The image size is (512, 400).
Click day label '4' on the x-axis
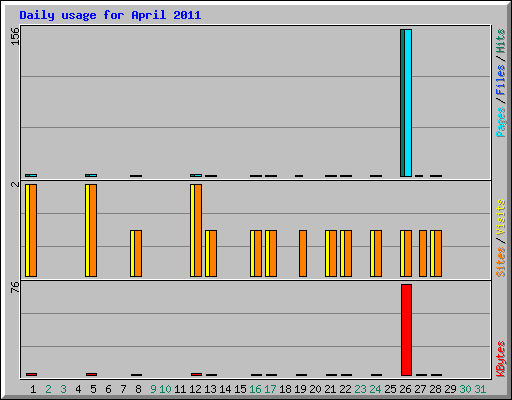point(78,389)
